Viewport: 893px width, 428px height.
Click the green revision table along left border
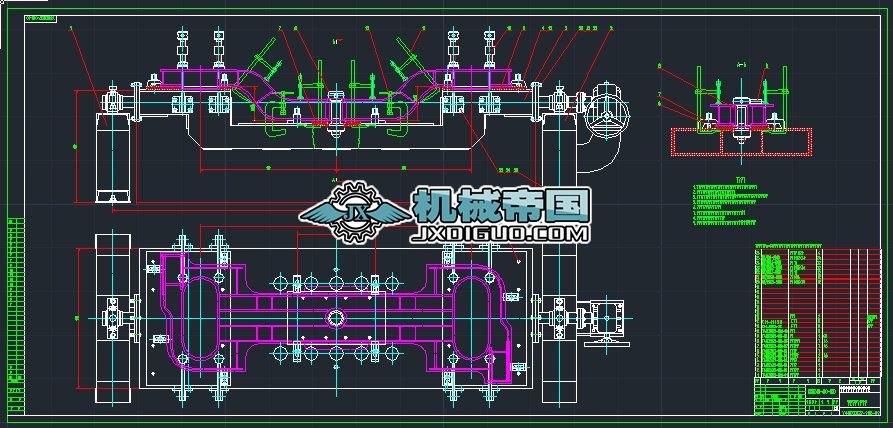tap(16, 316)
